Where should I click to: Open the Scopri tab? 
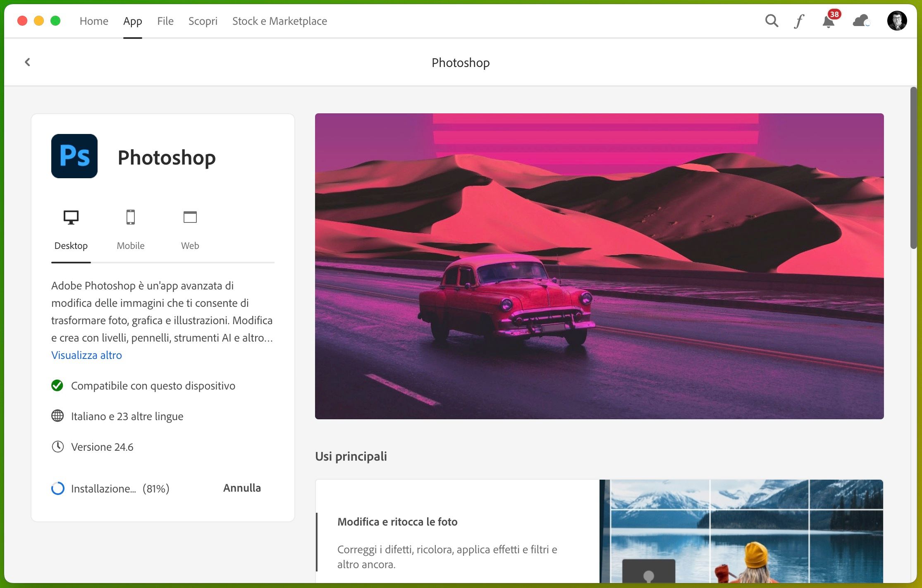[203, 21]
